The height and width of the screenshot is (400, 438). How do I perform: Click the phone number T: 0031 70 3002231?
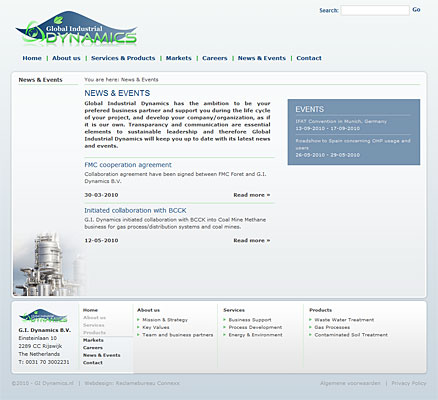pos(44,362)
